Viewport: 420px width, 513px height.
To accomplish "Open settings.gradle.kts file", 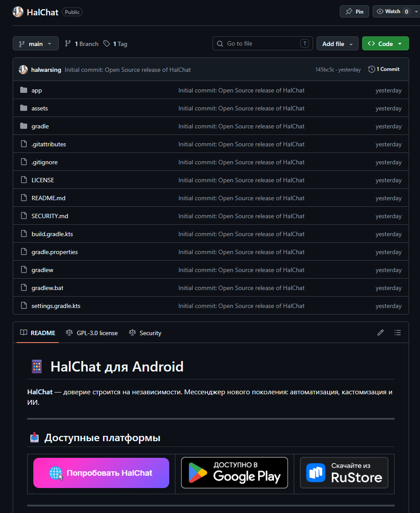I will click(x=56, y=306).
